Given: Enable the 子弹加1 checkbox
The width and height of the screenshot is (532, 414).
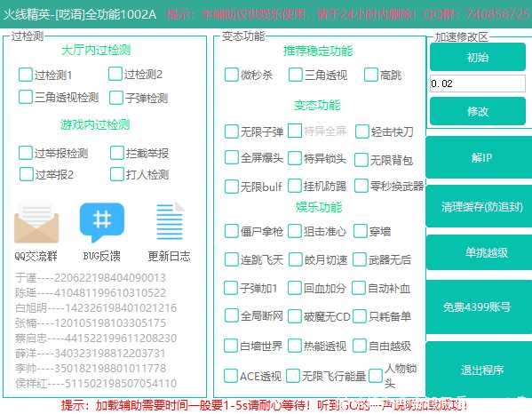Looking at the screenshot, I should tap(231, 288).
